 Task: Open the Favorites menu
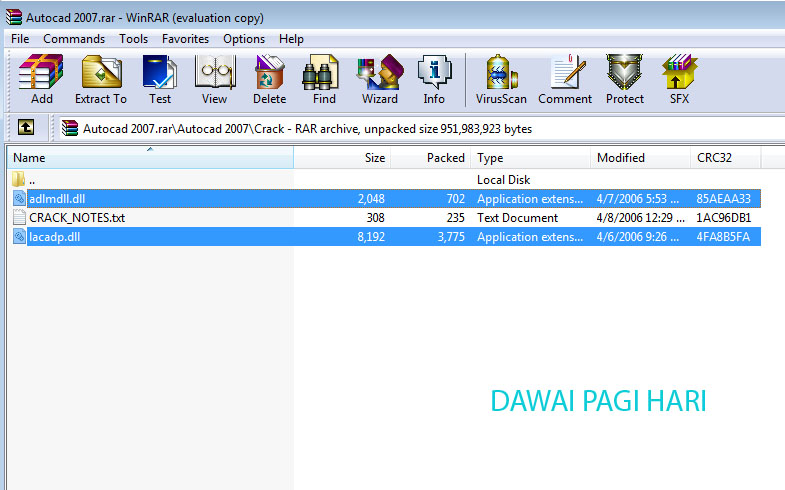(185, 39)
